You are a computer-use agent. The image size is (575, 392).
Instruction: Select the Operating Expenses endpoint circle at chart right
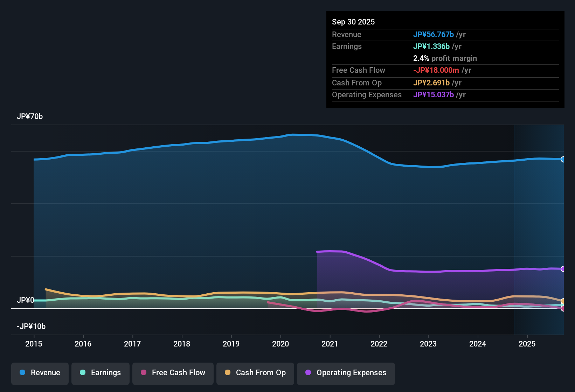[x=563, y=269]
